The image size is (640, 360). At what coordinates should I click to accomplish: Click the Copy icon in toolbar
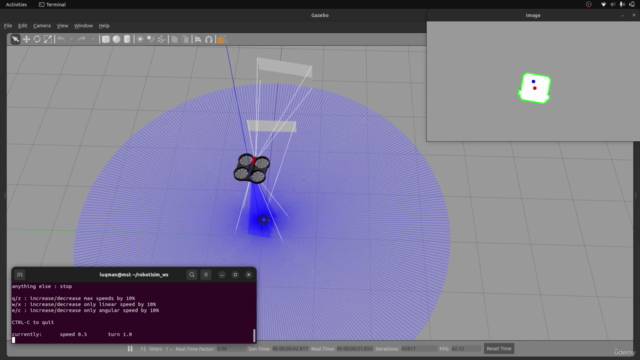[x=174, y=39]
